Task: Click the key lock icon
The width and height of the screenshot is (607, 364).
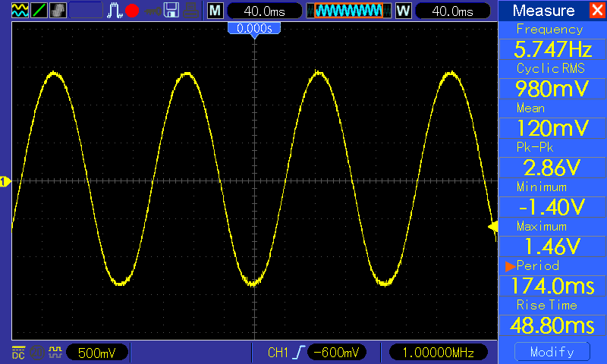Action: [x=153, y=11]
